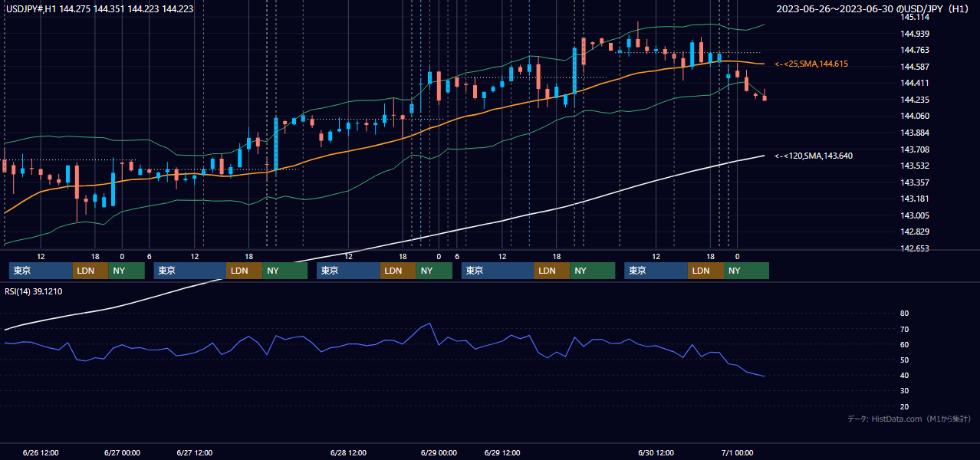This screenshot has height=460, width=980.
Task: Click the 144.939 price axis label
Action: tap(915, 34)
